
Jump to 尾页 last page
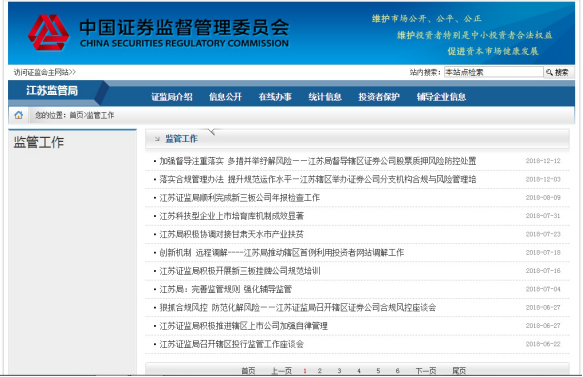point(459,371)
